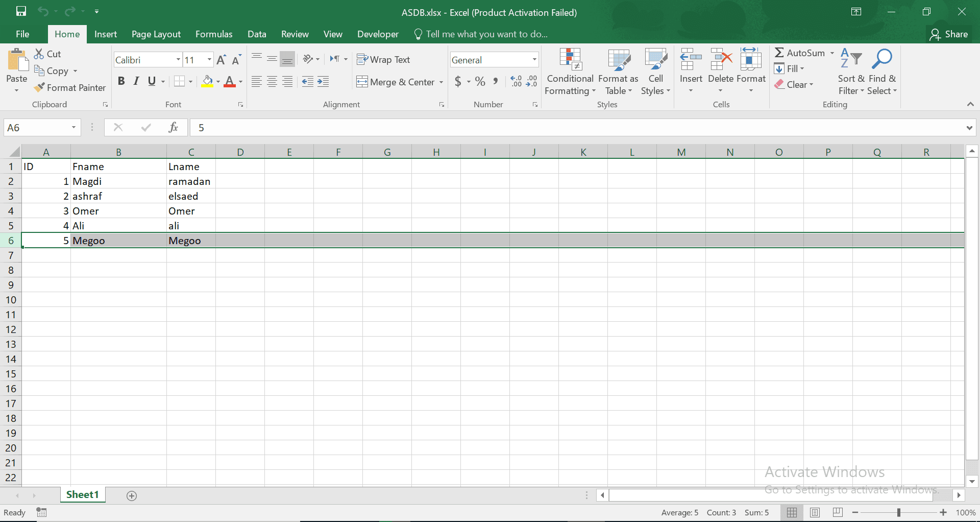980x522 pixels.
Task: Click the Insert cells icon
Action: [691, 59]
